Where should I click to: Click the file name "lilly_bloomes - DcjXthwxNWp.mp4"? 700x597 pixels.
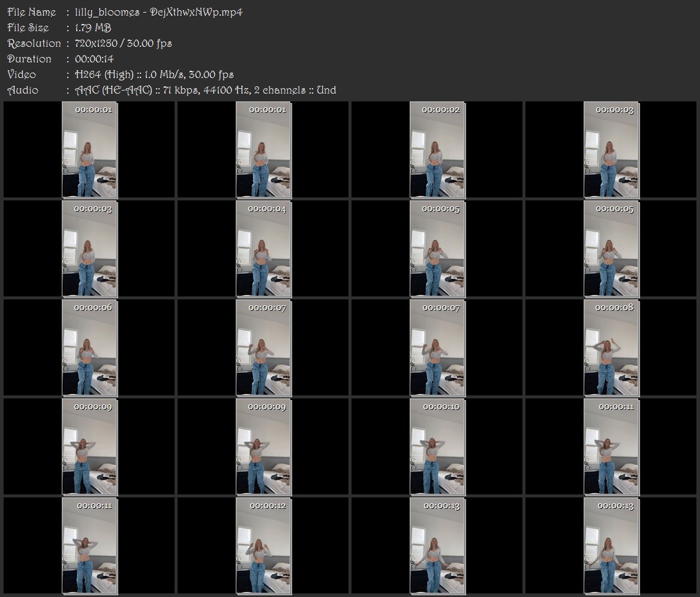click(x=158, y=12)
